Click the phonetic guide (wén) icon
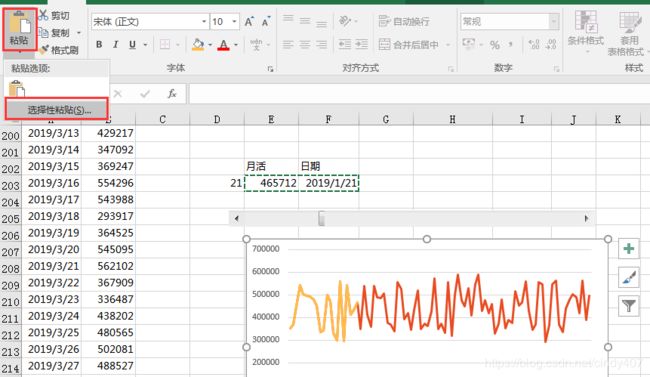The width and height of the screenshot is (650, 377). tap(256, 44)
